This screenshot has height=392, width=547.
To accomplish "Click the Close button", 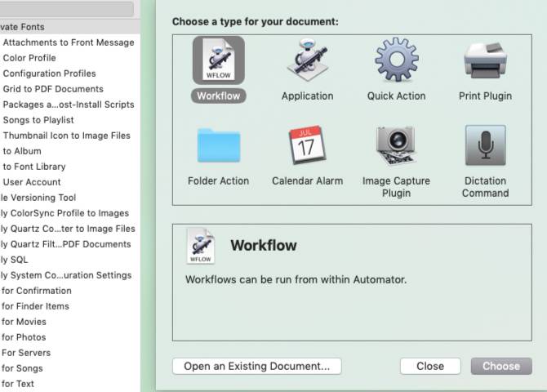I will [430, 366].
